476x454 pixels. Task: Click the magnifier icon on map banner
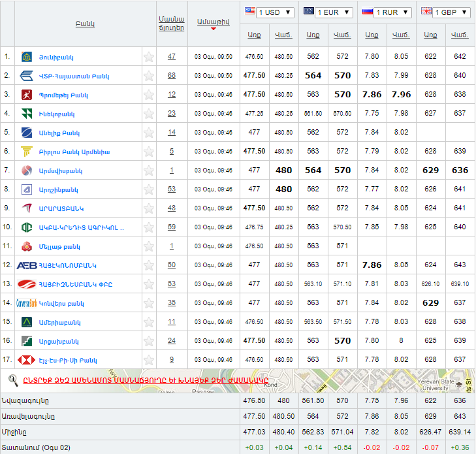pyautogui.click(x=12, y=380)
